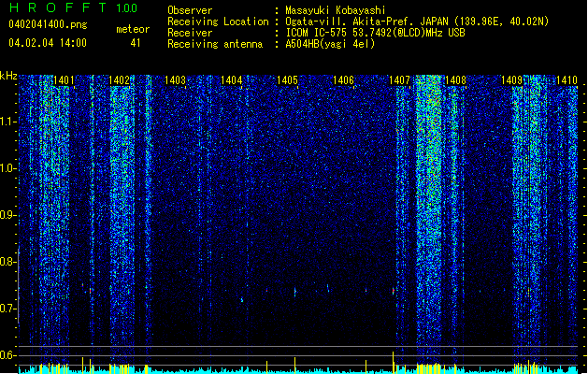Screen dimensions: 588x374
Task: Click the 0.9 frequency axis label
Action: click(7, 215)
